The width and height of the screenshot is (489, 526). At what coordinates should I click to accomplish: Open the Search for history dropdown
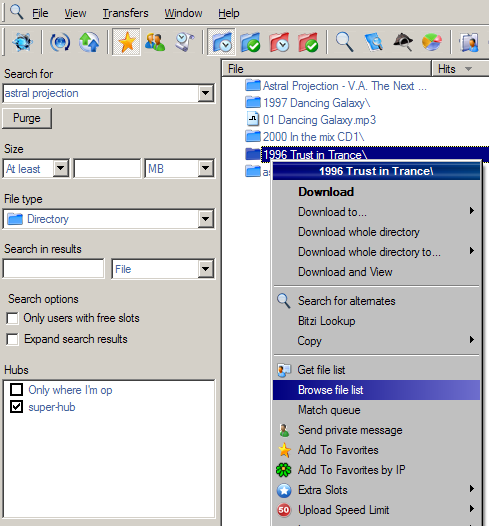tap(205, 93)
